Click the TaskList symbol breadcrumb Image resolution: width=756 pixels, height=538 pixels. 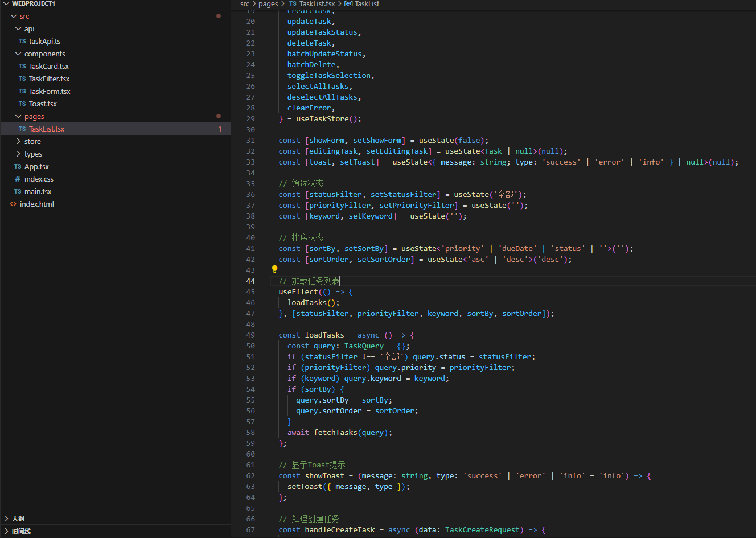367,4
